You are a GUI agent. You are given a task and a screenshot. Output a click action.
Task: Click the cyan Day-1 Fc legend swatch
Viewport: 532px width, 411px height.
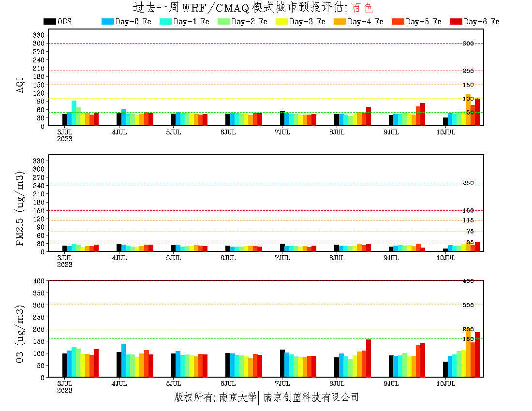coord(166,21)
